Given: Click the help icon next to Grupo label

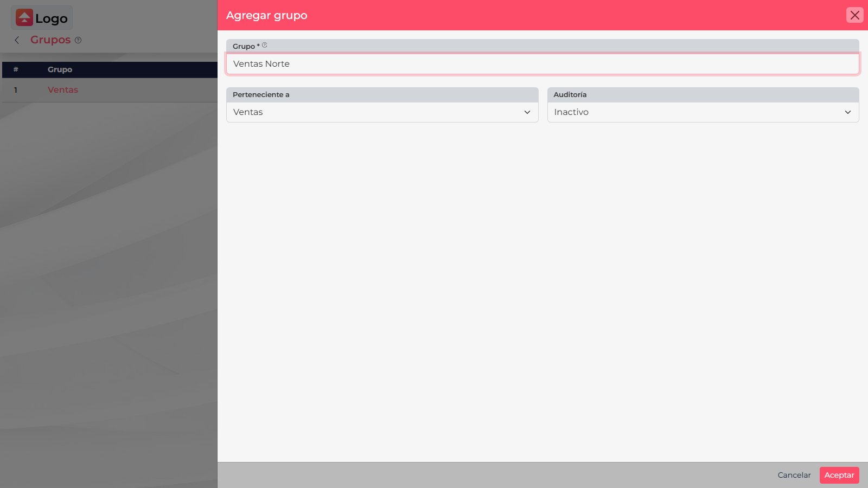Looking at the screenshot, I should click(265, 46).
